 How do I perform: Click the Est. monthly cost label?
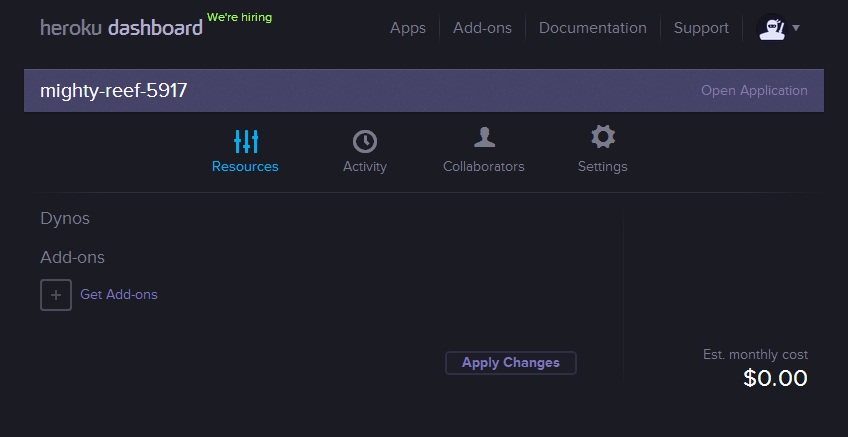pos(756,355)
